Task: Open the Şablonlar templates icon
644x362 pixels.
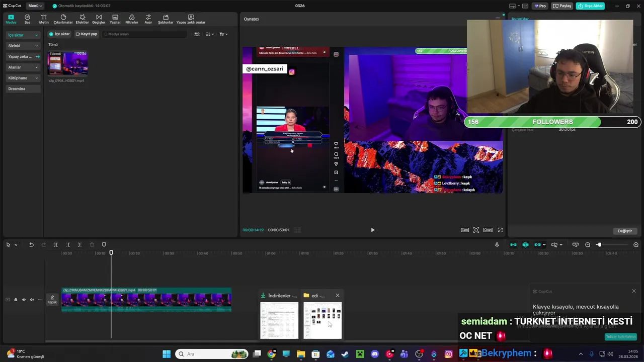Action: (x=166, y=19)
